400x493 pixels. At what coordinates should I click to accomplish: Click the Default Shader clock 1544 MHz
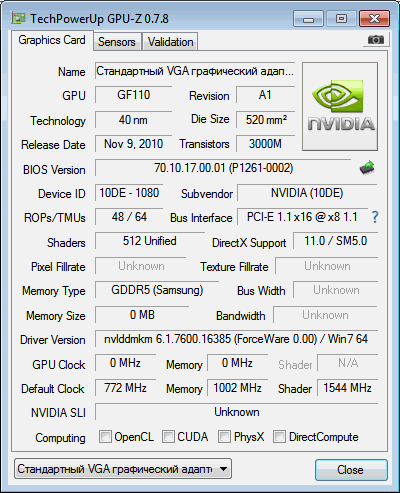point(348,388)
